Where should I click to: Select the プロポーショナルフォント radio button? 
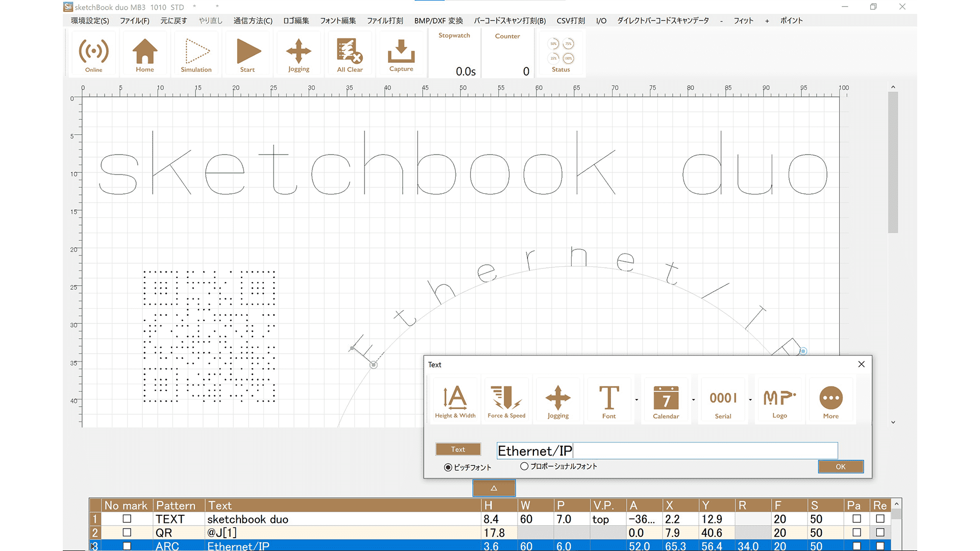[x=524, y=466]
